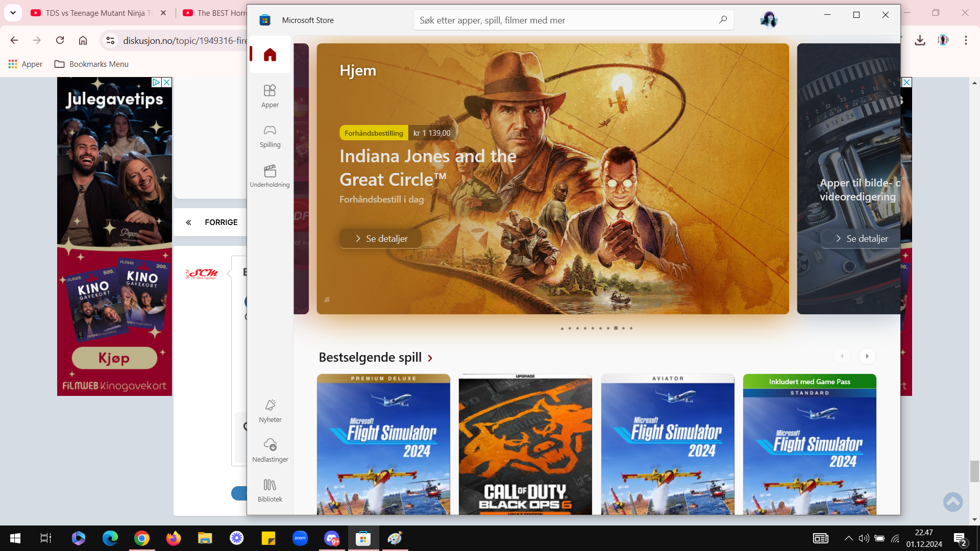The width and height of the screenshot is (980, 551).
Task: Open Nyheter in the sidebar
Action: click(270, 411)
